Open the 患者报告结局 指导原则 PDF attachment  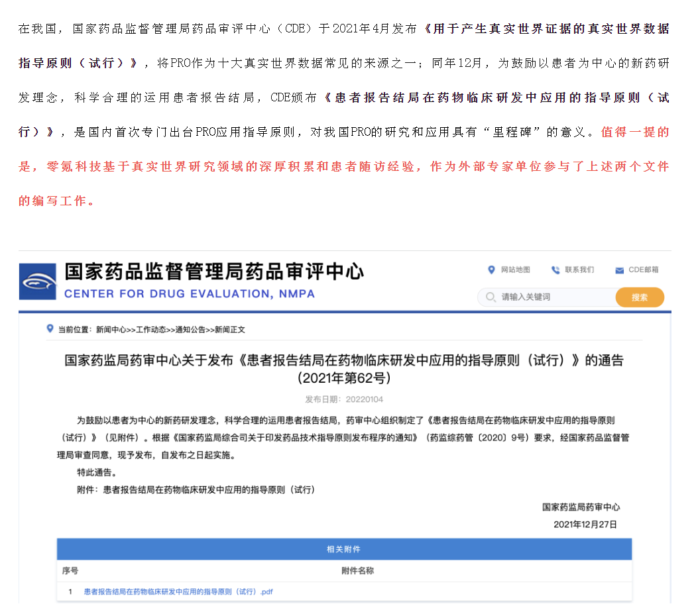pyautogui.click(x=178, y=591)
